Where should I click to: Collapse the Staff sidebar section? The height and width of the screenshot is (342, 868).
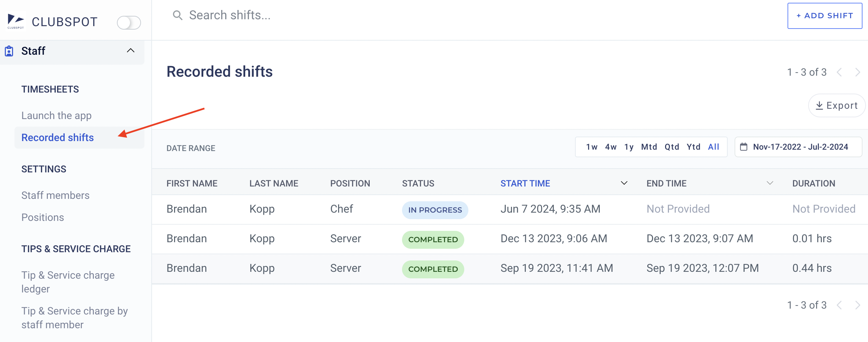[131, 51]
